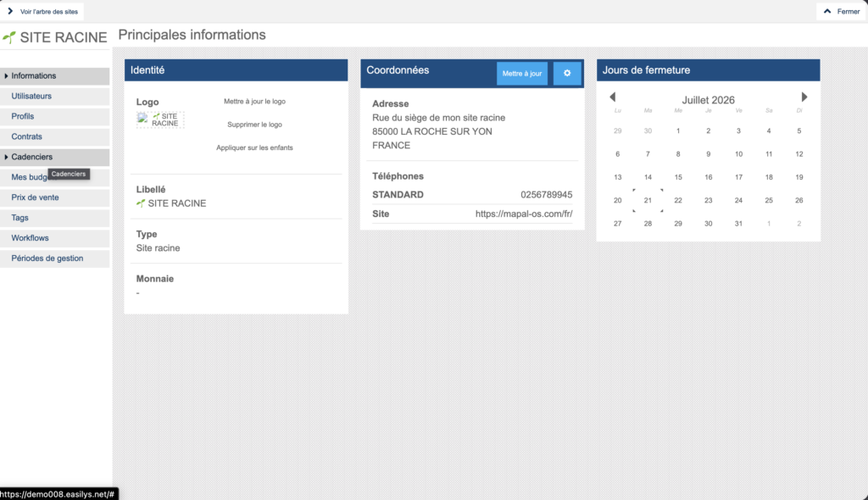
Task: Open the Contrats menu item
Action: point(55,136)
